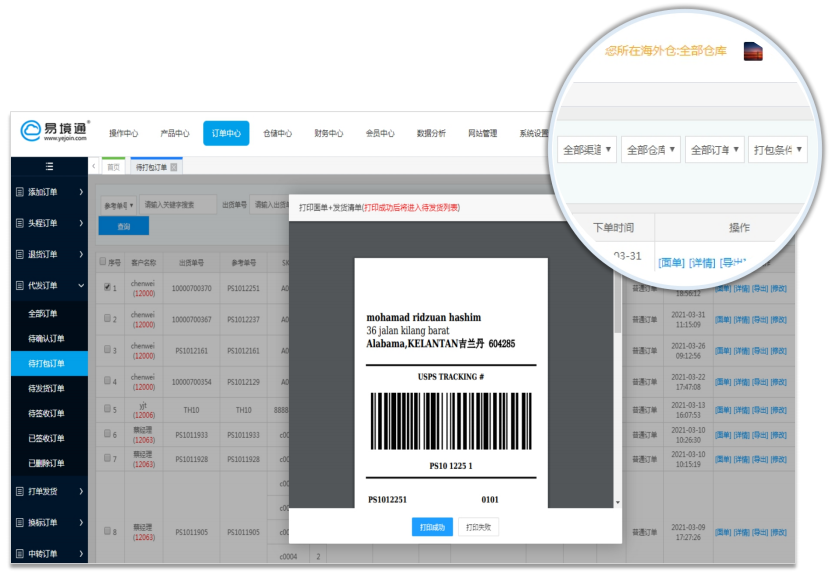Click the tab scroll-left arrow beside 首页
The width and height of the screenshot is (832, 581).
click(x=93, y=166)
